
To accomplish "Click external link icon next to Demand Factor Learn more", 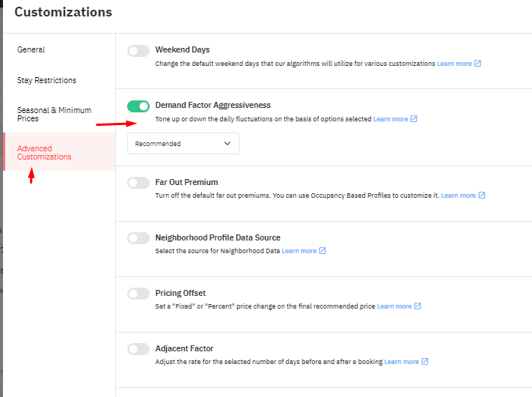I will pos(414,119).
